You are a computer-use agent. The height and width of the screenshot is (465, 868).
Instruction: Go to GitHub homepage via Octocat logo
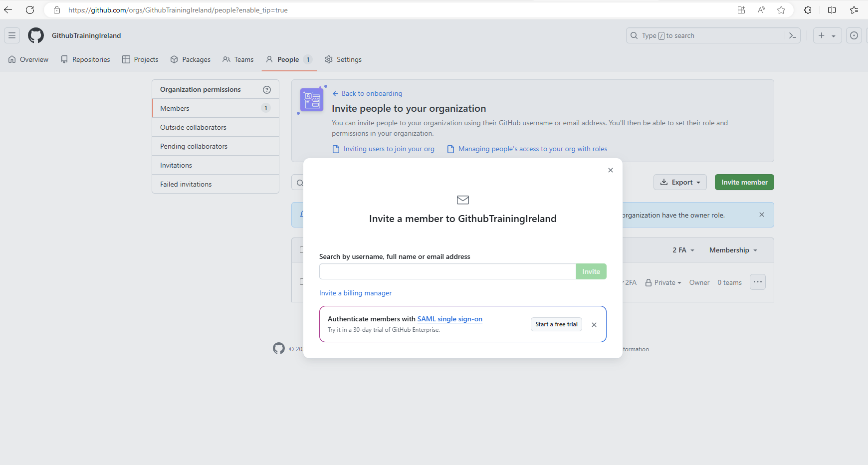(36, 35)
